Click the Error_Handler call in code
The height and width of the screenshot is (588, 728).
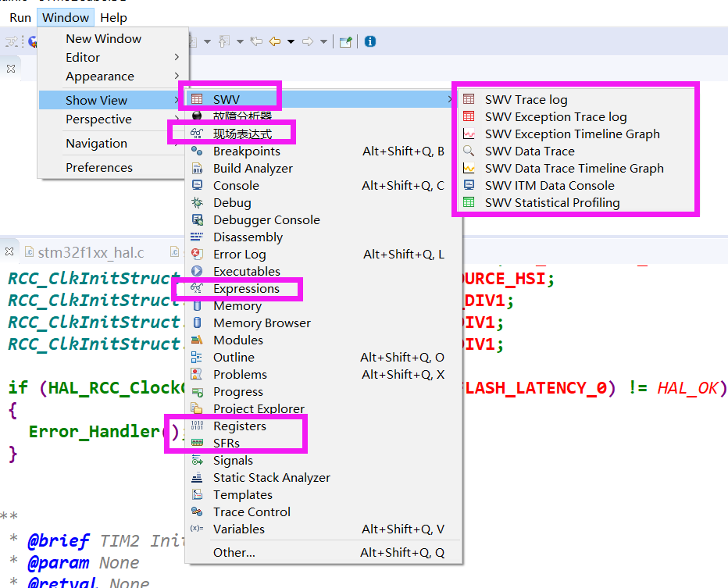tap(95, 432)
